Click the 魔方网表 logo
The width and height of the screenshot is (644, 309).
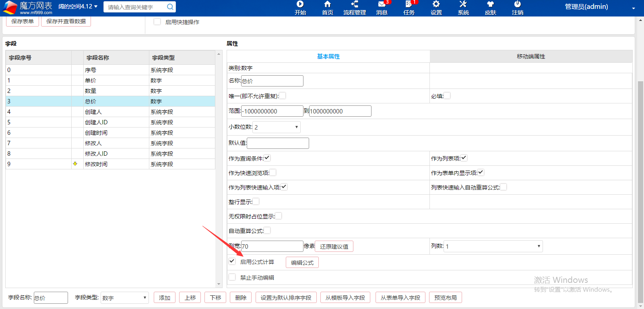[28, 7]
